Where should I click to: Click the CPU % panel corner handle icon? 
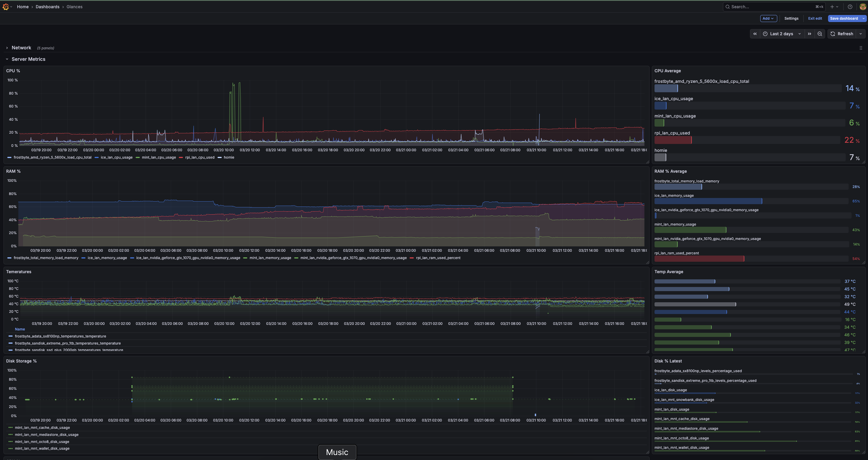pyautogui.click(x=647, y=162)
